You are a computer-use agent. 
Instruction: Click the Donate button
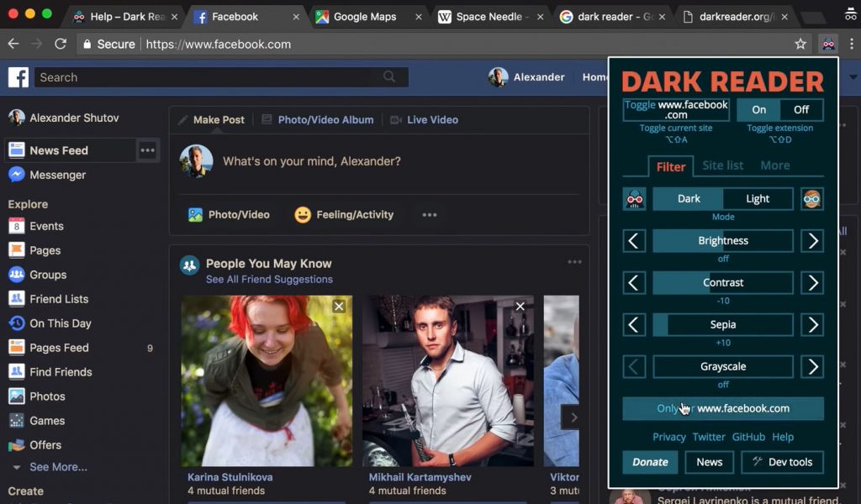[x=650, y=462]
